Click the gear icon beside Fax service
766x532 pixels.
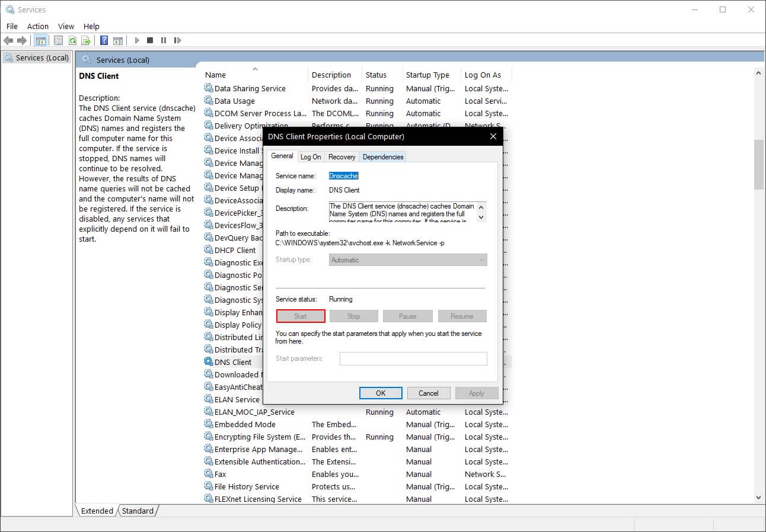[x=209, y=473]
